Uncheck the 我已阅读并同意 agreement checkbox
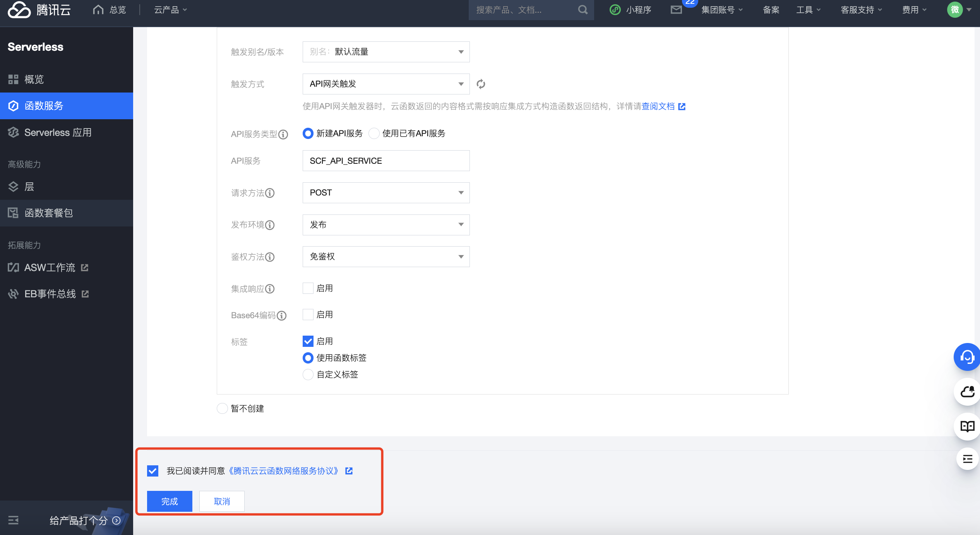Image resolution: width=980 pixels, height=535 pixels. 153,471
